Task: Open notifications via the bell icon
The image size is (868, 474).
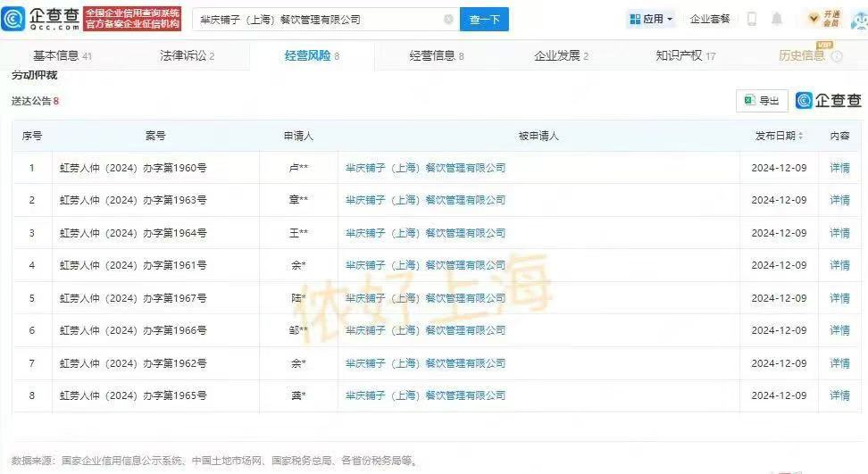Action: tap(777, 19)
